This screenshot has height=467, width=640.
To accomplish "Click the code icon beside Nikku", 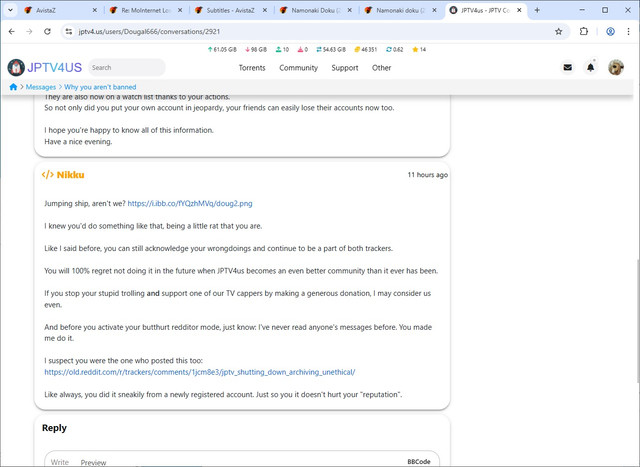I will [47, 175].
